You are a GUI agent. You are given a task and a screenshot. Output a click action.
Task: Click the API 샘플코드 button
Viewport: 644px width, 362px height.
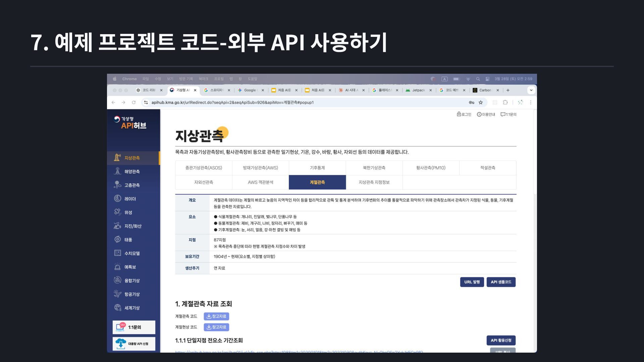tap(501, 282)
